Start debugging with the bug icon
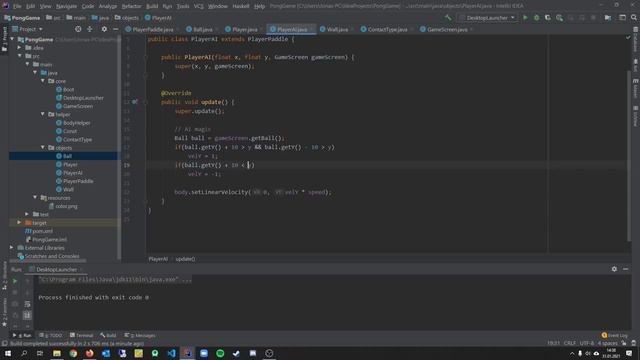The image size is (640, 360). point(536,18)
